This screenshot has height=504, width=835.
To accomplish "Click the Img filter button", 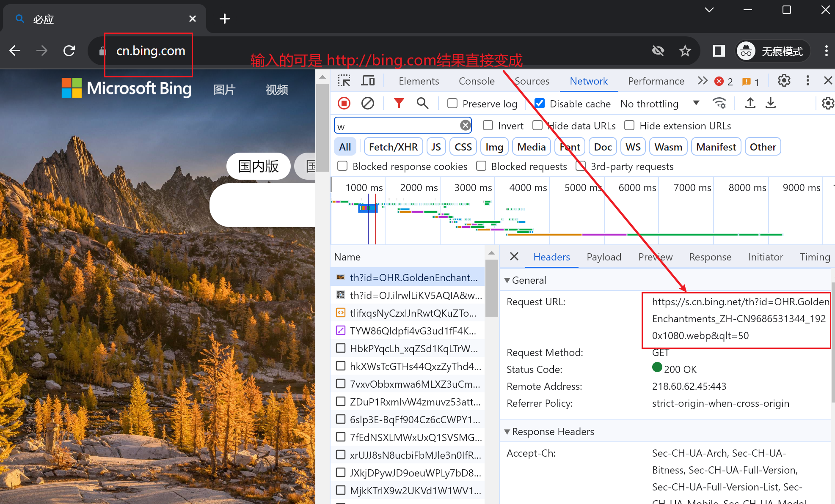I will (x=493, y=147).
